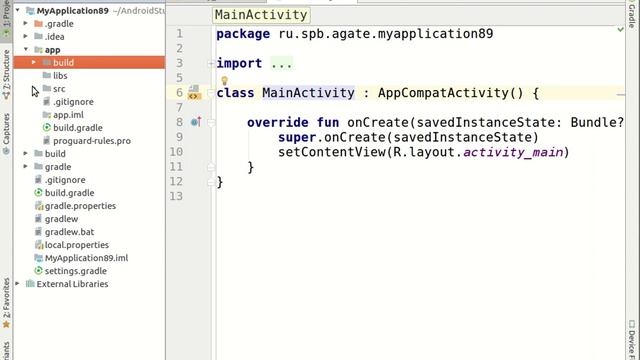
Task: Click the app.iml file icon
Action: click(47, 115)
